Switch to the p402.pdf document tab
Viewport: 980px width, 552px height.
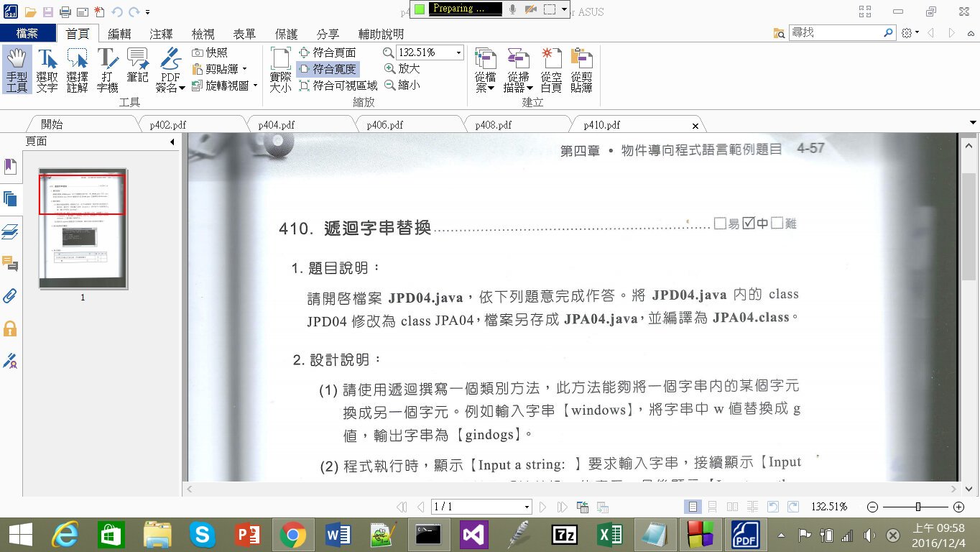click(168, 124)
